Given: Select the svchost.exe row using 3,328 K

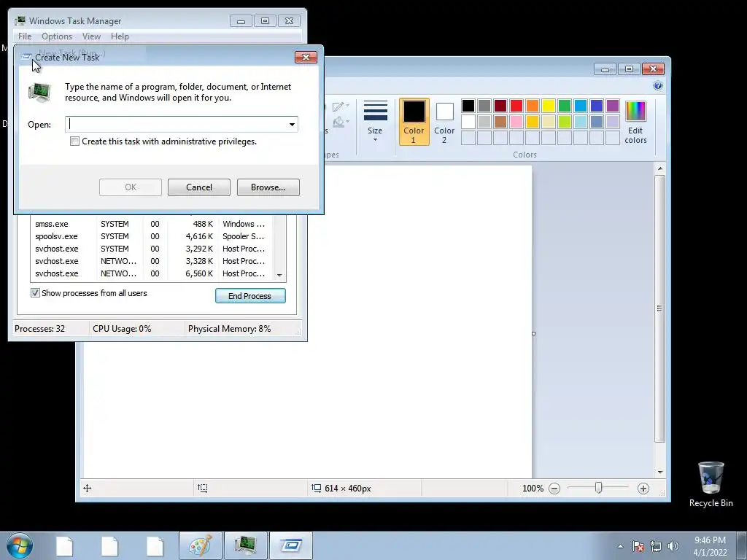Looking at the screenshot, I should coord(152,261).
